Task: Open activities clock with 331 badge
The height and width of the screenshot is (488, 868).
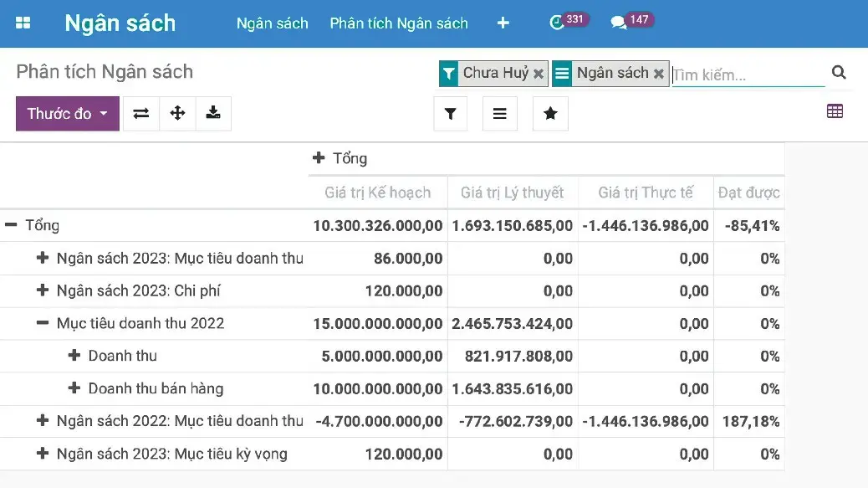Action: pos(557,23)
